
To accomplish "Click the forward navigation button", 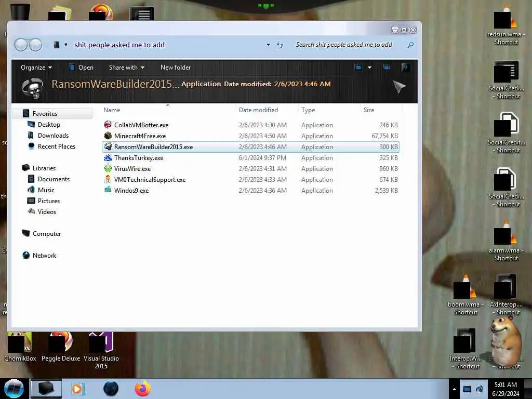I will click(x=35, y=45).
